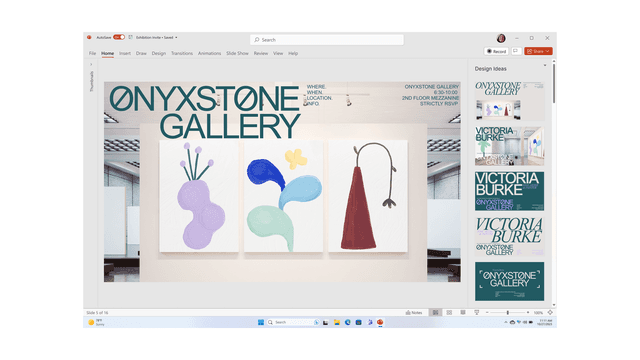Open the File menu
The width and height of the screenshot is (640, 360).
(x=93, y=53)
